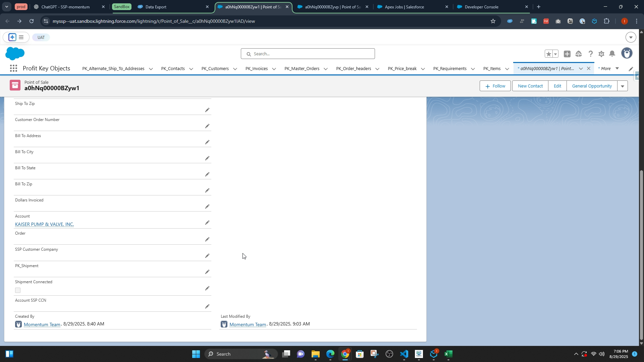Expand the Favorites list dropdown arrow

click(x=556, y=54)
